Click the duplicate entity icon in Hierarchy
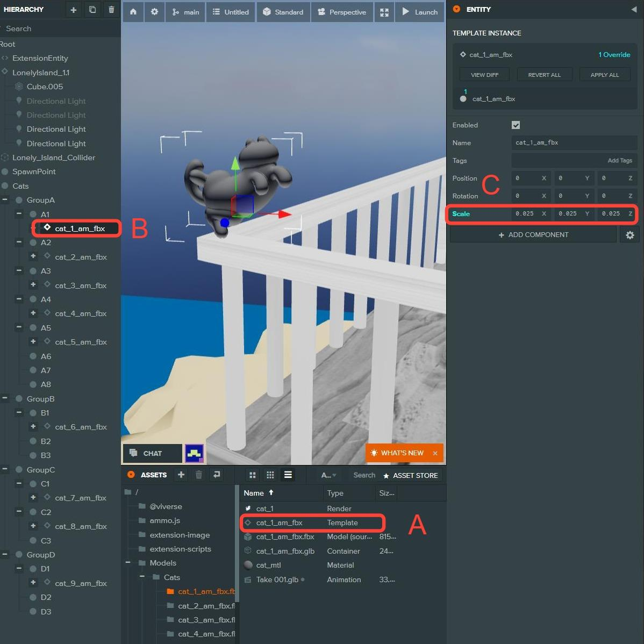644x644 pixels. tap(92, 10)
